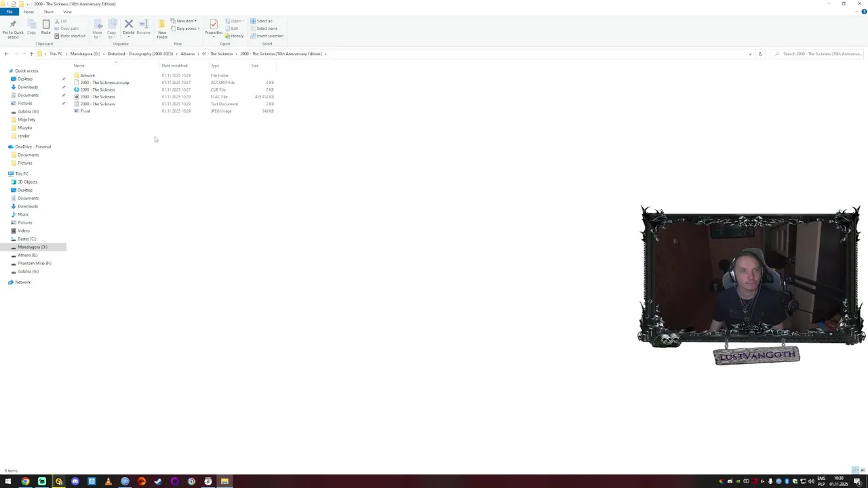
Task: Click the Copy icon in Clipboard group
Action: [x=31, y=25]
